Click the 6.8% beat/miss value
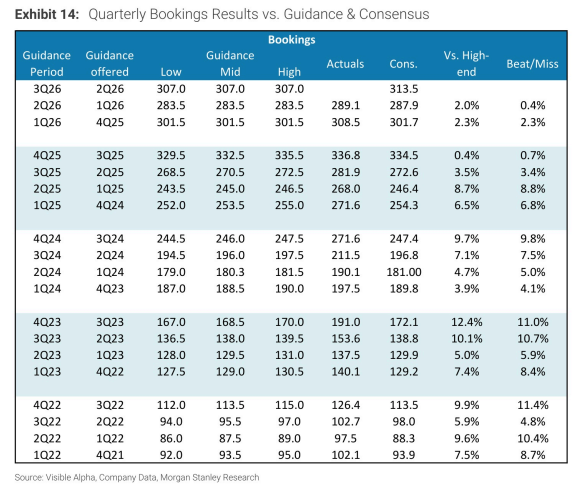The width and height of the screenshot is (582, 490). (x=533, y=205)
